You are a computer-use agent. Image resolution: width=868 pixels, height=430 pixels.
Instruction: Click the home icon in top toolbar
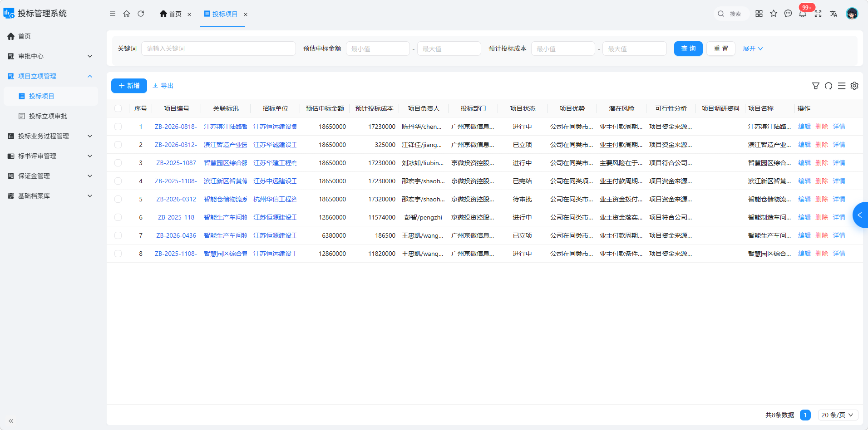(127, 14)
